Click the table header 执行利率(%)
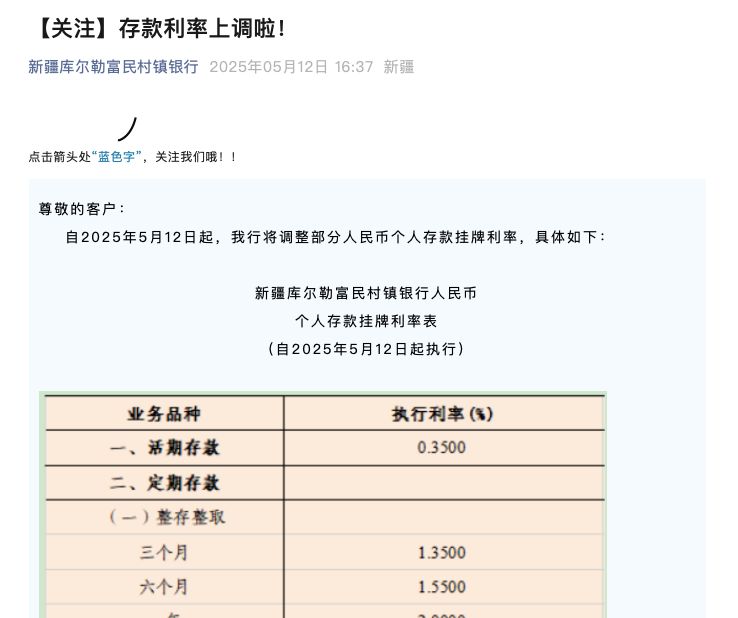This screenshot has height=618, width=738. click(442, 414)
